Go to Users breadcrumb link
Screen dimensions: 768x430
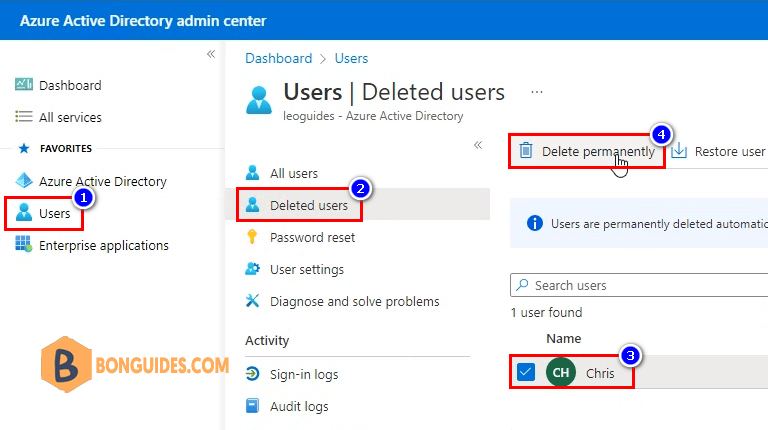351,58
